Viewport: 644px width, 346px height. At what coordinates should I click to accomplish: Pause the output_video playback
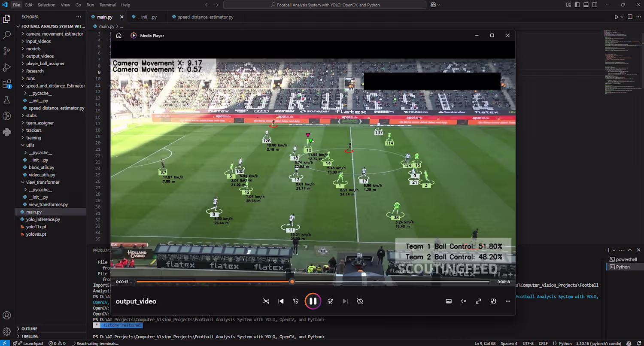(x=313, y=301)
